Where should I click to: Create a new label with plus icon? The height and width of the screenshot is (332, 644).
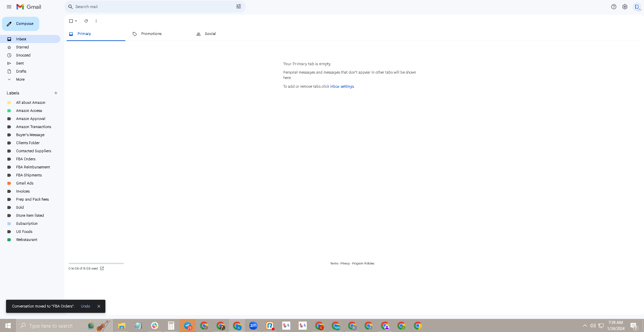click(x=56, y=93)
